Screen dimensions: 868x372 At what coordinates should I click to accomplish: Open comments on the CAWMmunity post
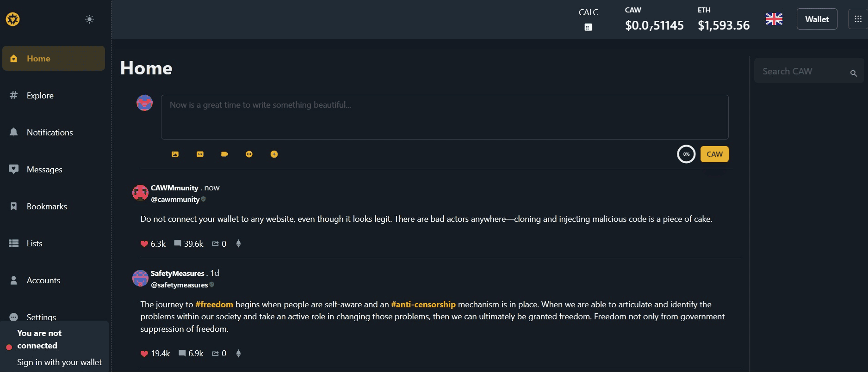point(178,244)
